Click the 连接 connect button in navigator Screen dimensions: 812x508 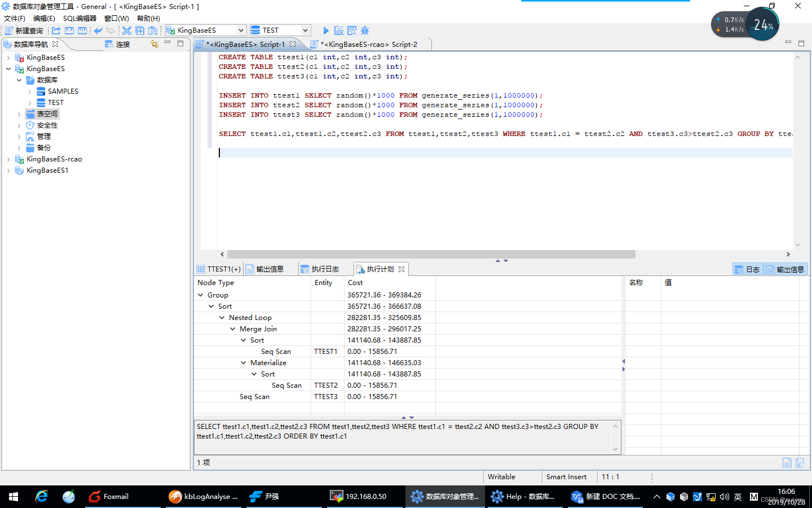point(117,44)
